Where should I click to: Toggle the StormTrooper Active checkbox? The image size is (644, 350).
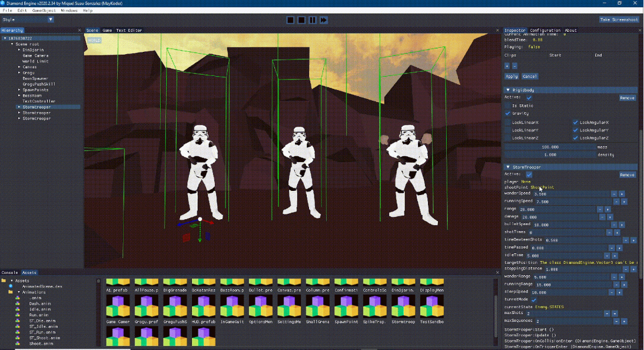529,175
